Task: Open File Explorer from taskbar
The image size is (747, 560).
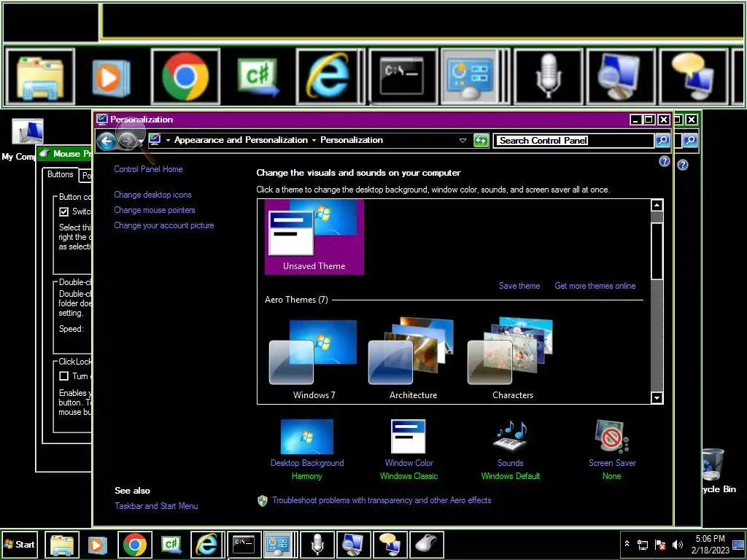Action: [x=62, y=544]
